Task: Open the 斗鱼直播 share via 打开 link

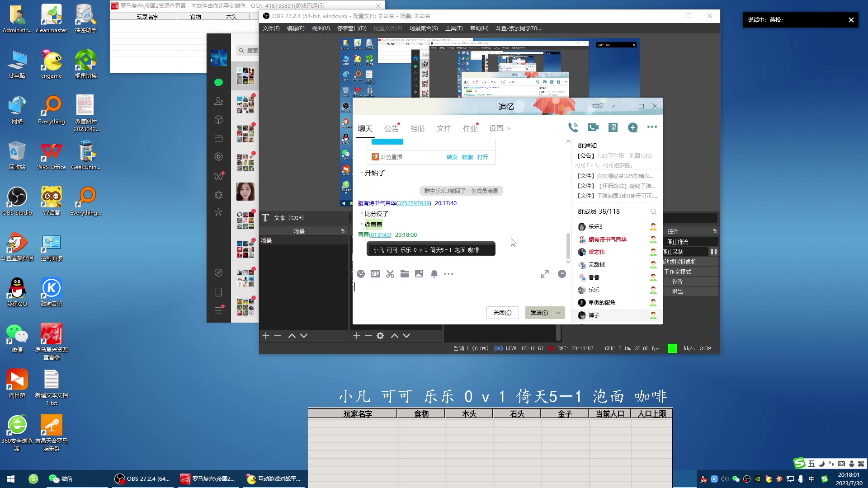Action: click(x=483, y=157)
